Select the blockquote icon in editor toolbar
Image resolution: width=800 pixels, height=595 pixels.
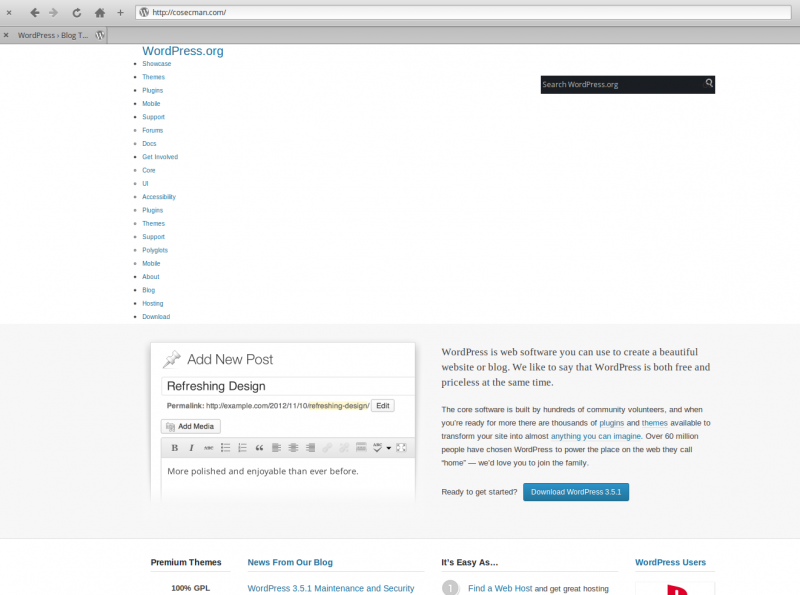[x=259, y=447]
